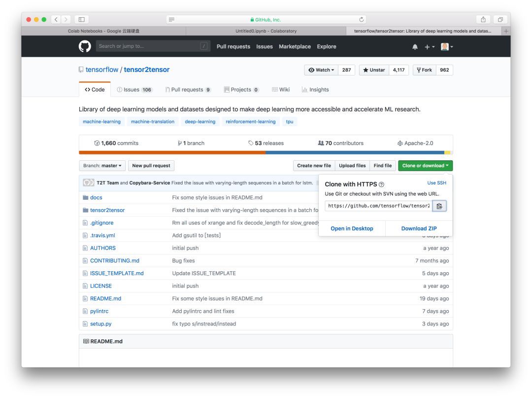The height and width of the screenshot is (398, 532).
Task: Open the Watch dropdown
Action: [x=321, y=70]
